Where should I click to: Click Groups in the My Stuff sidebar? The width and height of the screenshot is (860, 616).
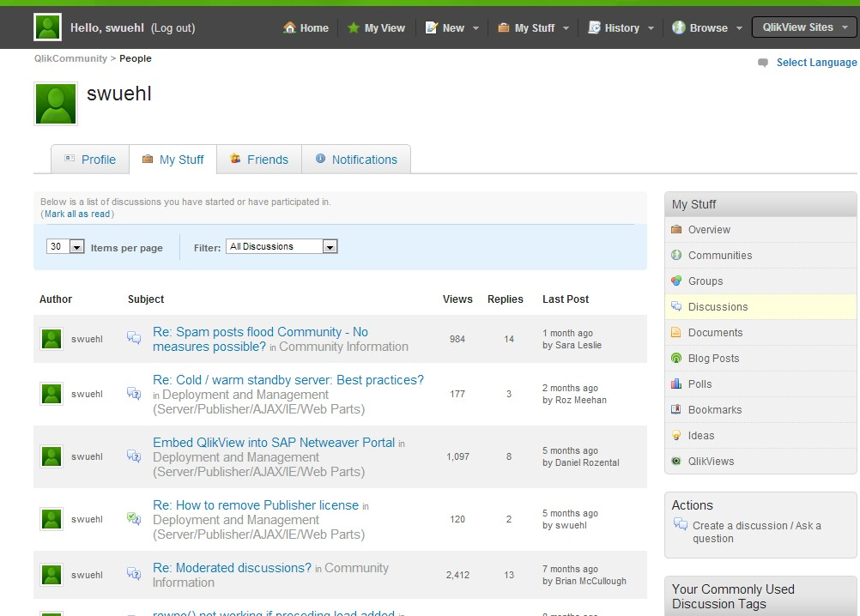coord(760,281)
